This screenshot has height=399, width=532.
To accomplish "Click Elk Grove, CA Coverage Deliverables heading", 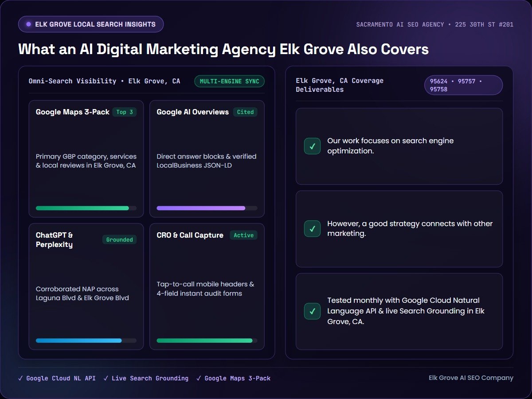I will point(340,85).
